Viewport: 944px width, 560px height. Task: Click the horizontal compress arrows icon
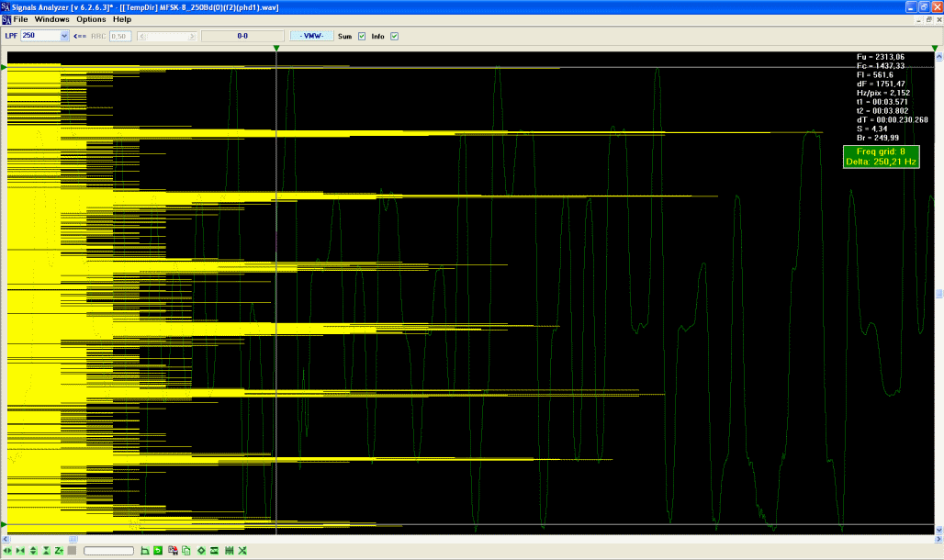(x=20, y=550)
